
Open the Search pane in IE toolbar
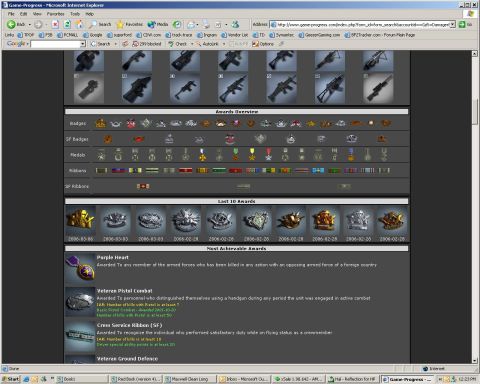tap(100, 24)
